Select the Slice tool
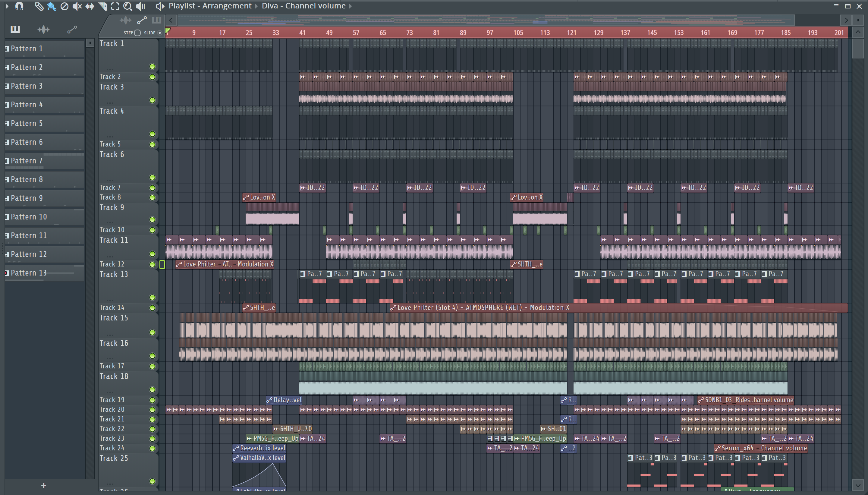The height and width of the screenshot is (495, 868). tap(103, 6)
